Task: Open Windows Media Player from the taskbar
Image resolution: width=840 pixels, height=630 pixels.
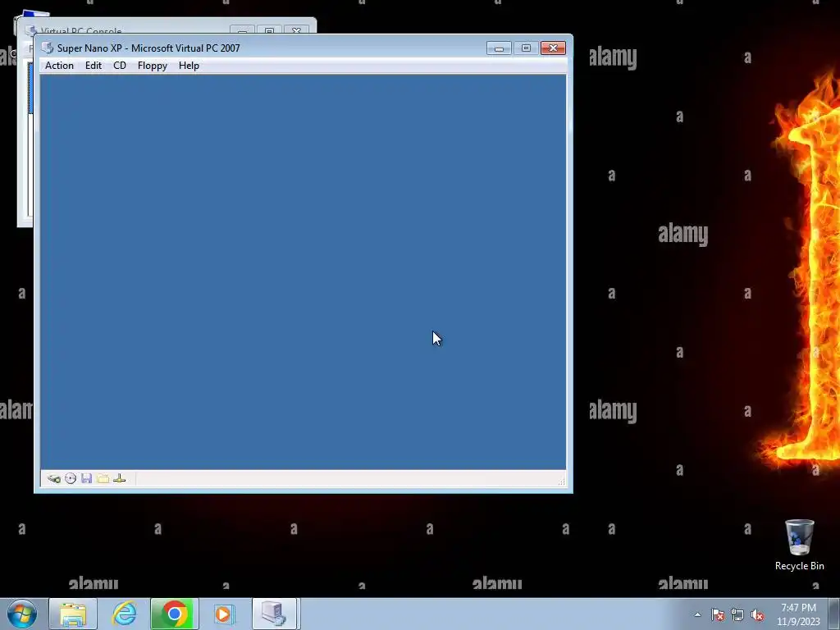Action: [223, 614]
